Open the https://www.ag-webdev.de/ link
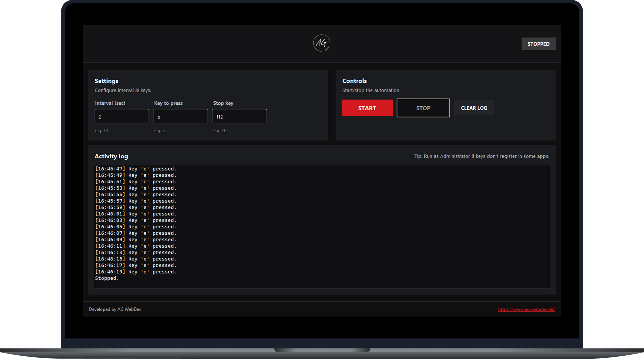 (x=526, y=309)
